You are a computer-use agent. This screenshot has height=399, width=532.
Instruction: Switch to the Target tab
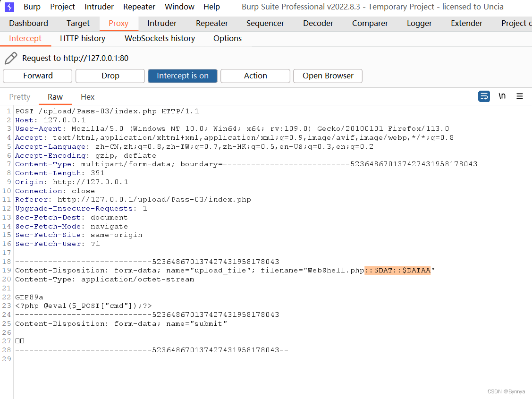pos(78,24)
